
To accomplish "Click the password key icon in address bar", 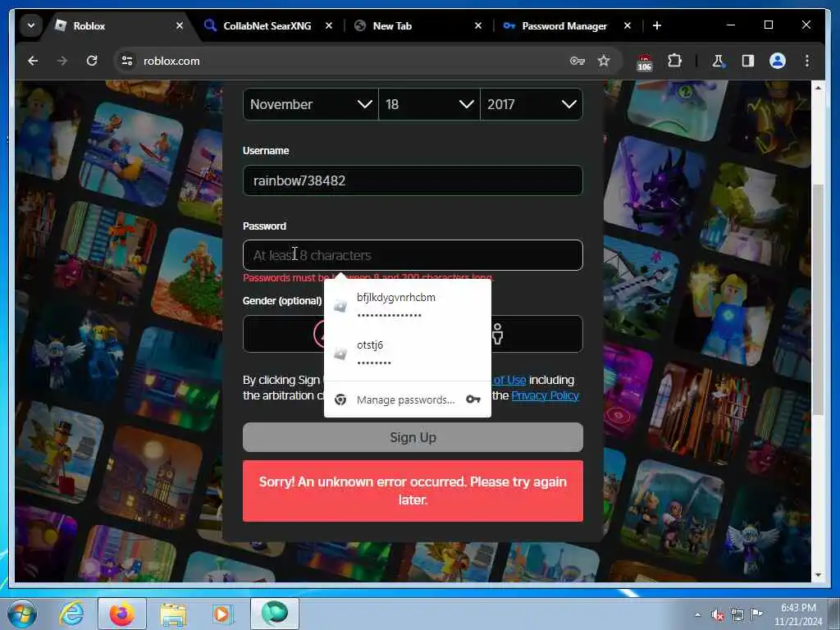I will [x=577, y=61].
